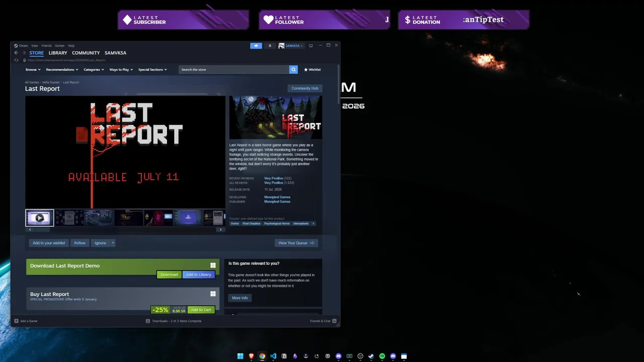Image resolution: width=644 pixels, height=362 pixels.
Task: Open the Friends menu
Action: [47, 46]
